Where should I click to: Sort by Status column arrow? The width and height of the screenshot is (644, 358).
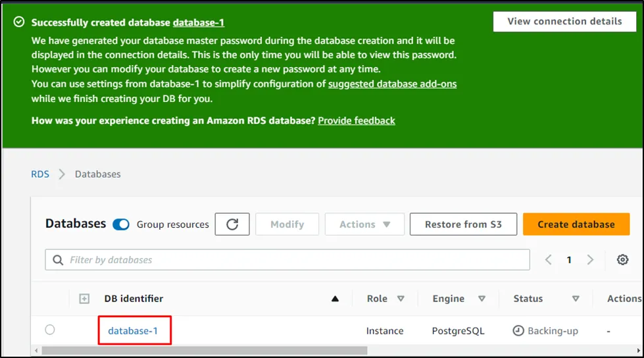pyautogui.click(x=576, y=299)
